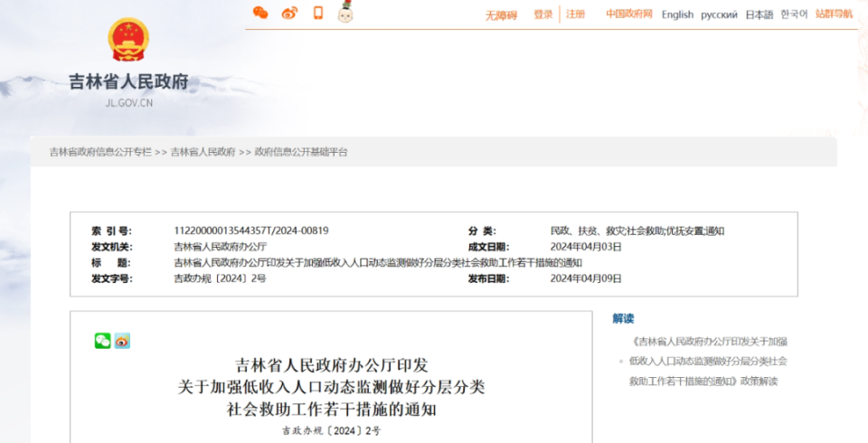This screenshot has height=443, width=868.
Task: Click 成文日期 value 2024年04月03日
Action: pyautogui.click(x=586, y=247)
